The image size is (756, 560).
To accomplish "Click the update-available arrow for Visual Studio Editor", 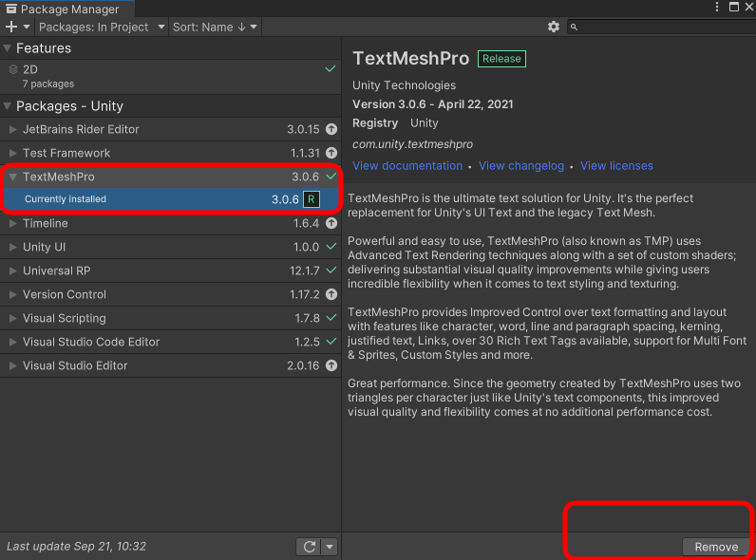I will [x=331, y=365].
